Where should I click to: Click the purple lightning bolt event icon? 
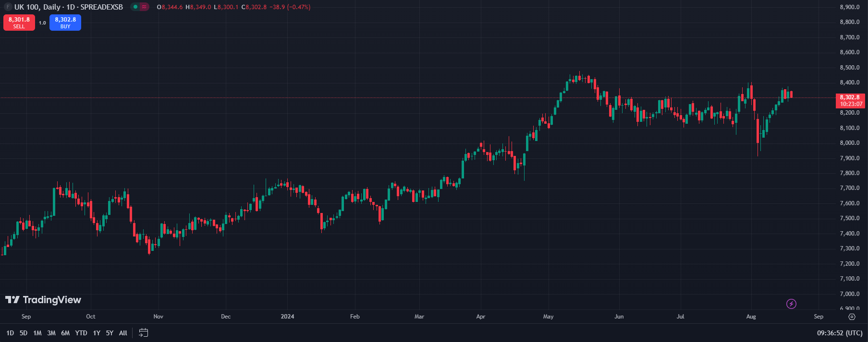[x=791, y=304]
